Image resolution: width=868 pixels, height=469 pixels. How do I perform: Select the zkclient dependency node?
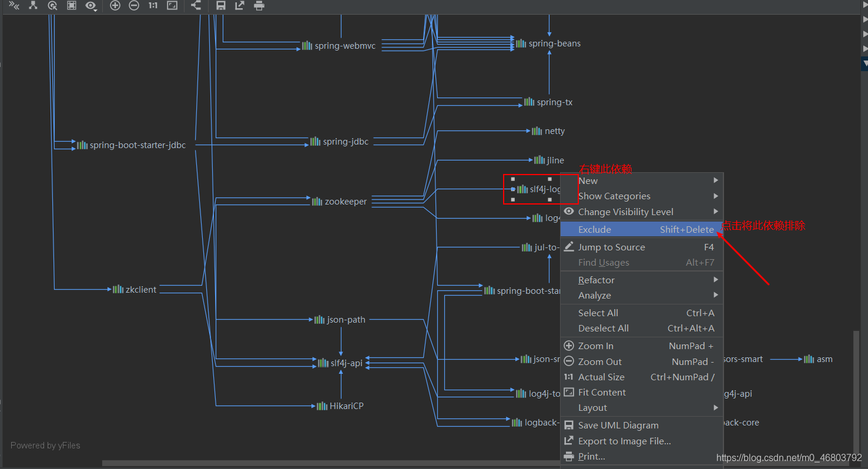pos(135,289)
